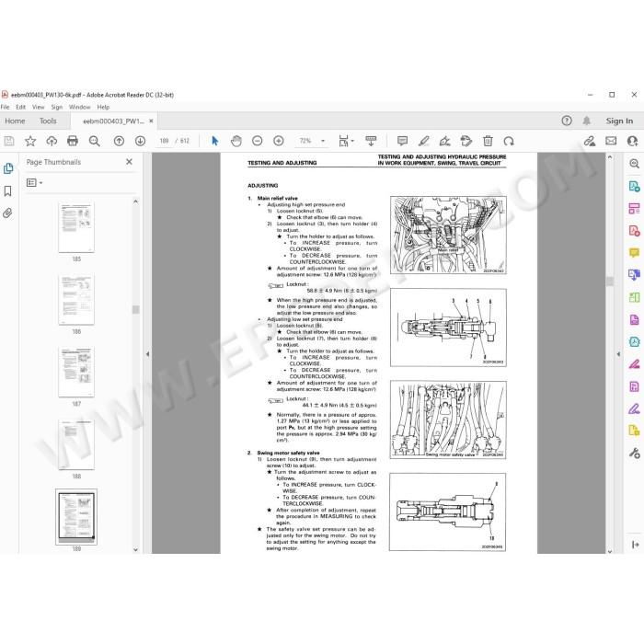The width and height of the screenshot is (644, 644).
Task: Select page 186 thumbnail
Action: pos(76,299)
